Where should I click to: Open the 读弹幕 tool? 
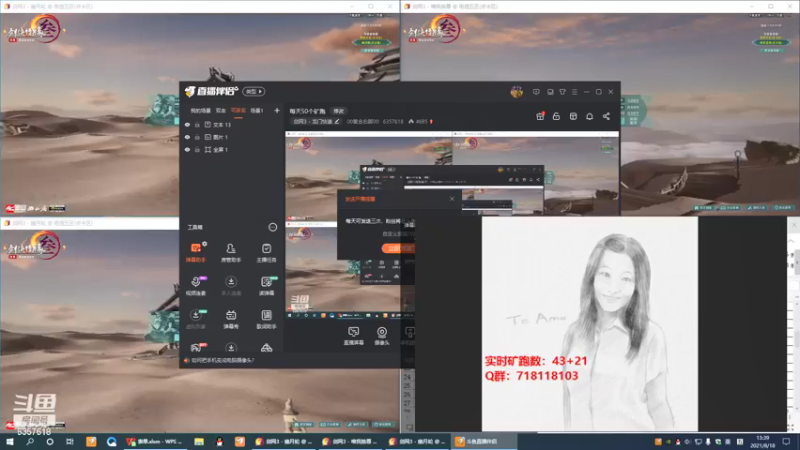tap(266, 286)
